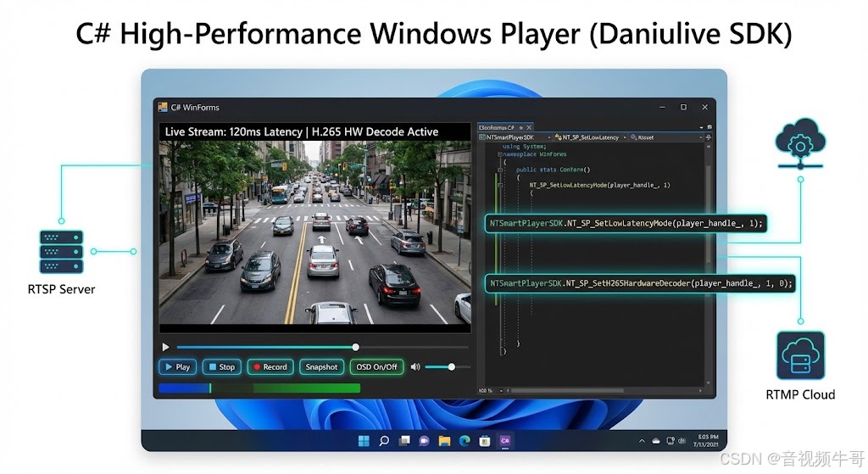Viewport: 868px width, 474px height.
Task: Click the Stop button
Action: (x=221, y=366)
